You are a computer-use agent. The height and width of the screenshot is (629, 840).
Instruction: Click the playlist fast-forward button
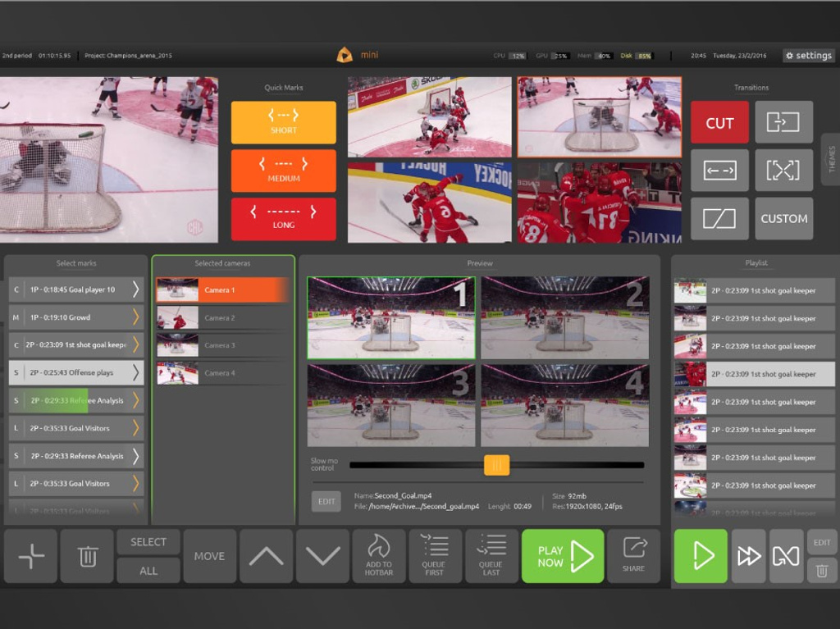click(748, 556)
